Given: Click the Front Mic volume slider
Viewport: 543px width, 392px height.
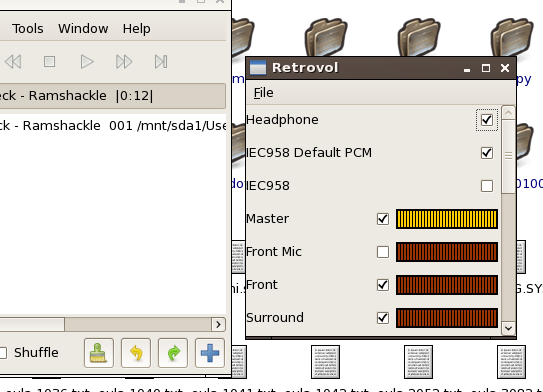Looking at the screenshot, I should [x=447, y=252].
